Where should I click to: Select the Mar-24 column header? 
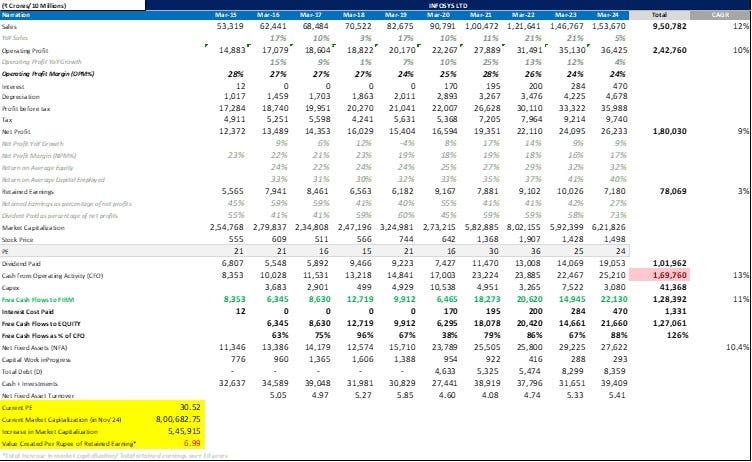608,15
